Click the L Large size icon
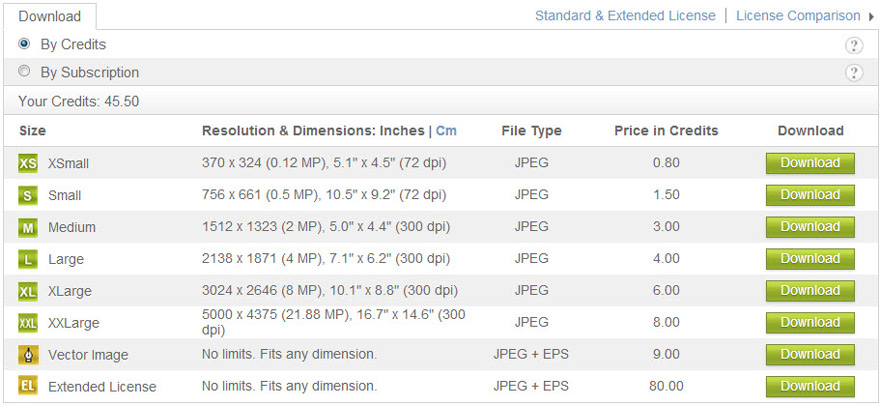Screen dimensions: 880x406 click(28, 259)
